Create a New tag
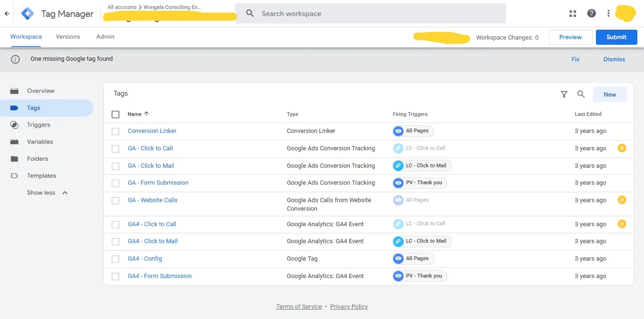Viewport: 644px width, 319px height. point(610,94)
